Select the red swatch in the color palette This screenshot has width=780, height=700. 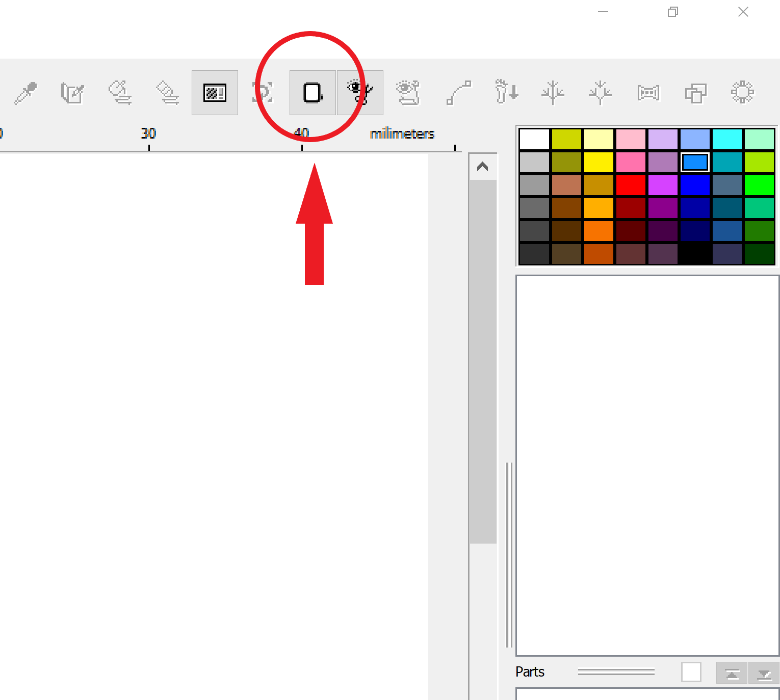pos(631,185)
